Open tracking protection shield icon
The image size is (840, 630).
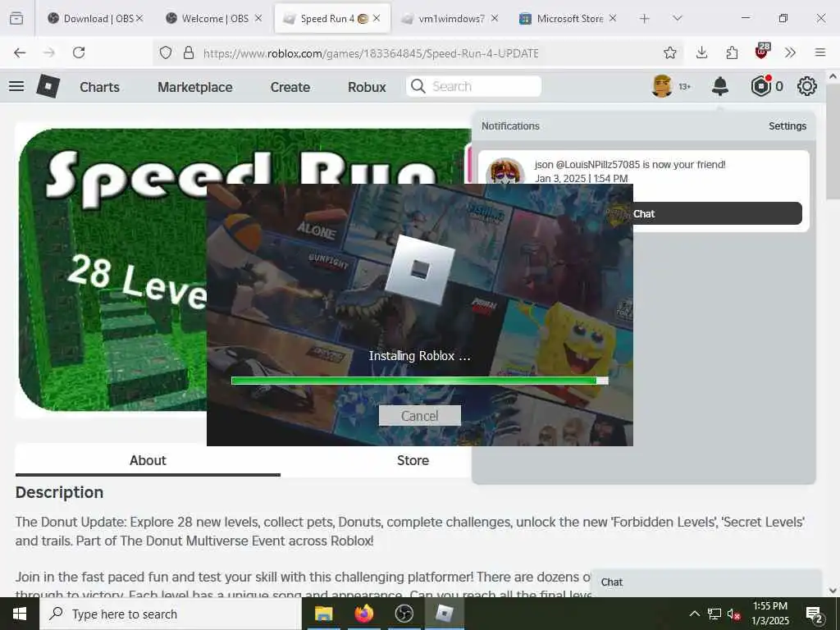(166, 52)
